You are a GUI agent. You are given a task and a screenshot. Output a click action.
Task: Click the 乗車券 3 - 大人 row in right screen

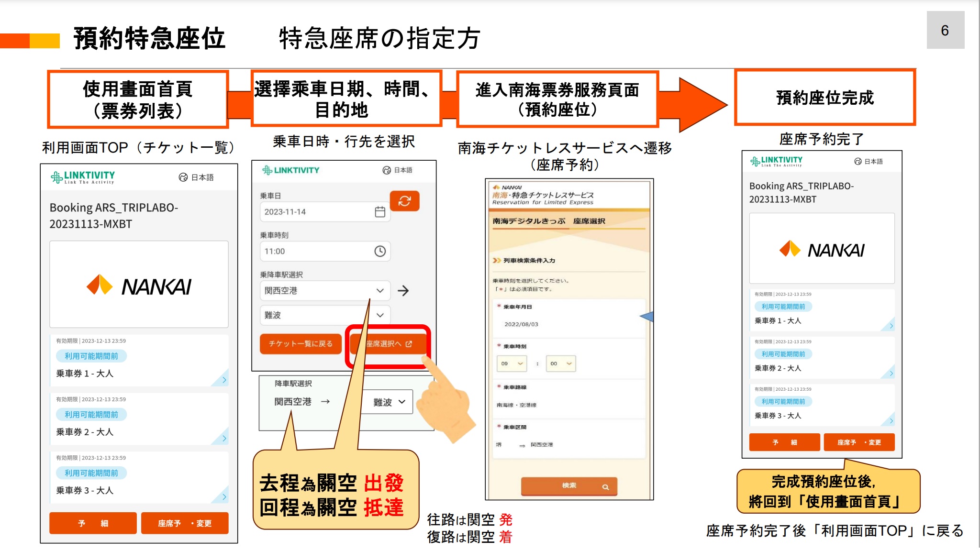822,405
